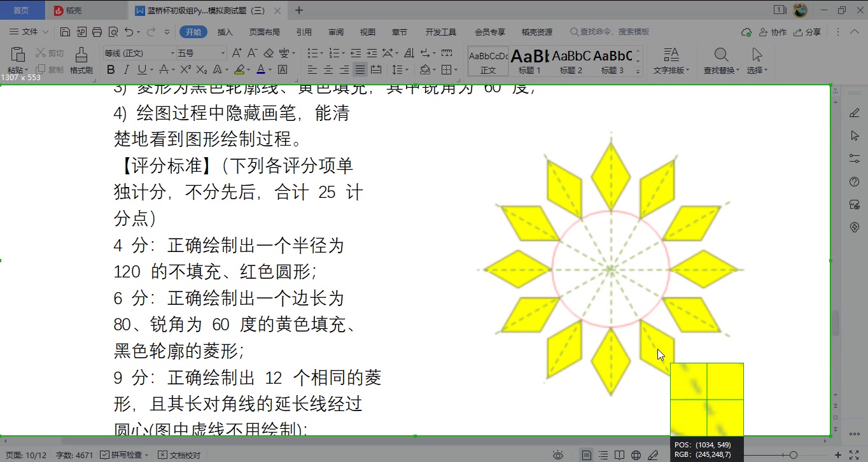This screenshot has height=462, width=868.
Task: Switch to the 插入 ribbon tab
Action: [x=224, y=31]
